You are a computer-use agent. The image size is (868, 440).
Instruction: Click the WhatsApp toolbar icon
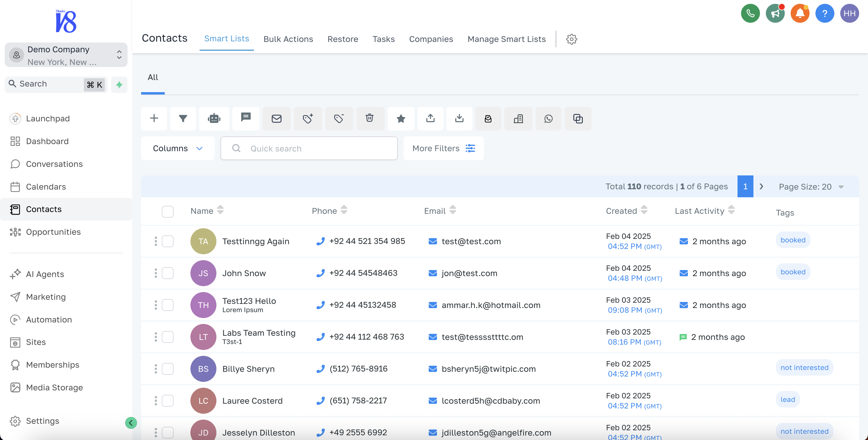pyautogui.click(x=548, y=118)
